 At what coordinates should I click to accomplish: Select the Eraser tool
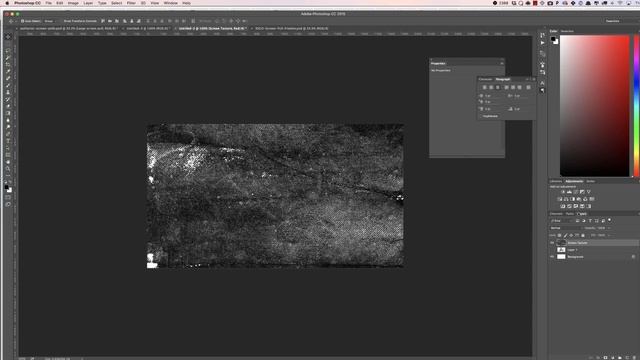8,106
